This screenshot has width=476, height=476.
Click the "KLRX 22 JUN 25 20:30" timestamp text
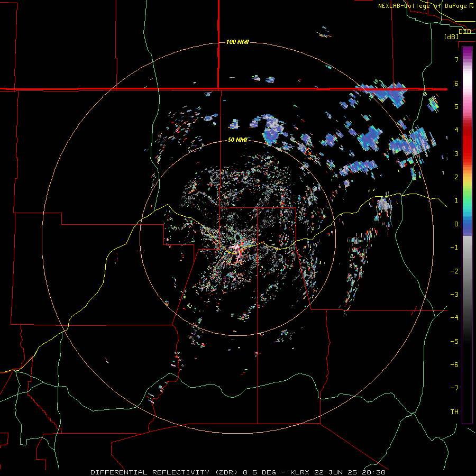click(x=338, y=472)
